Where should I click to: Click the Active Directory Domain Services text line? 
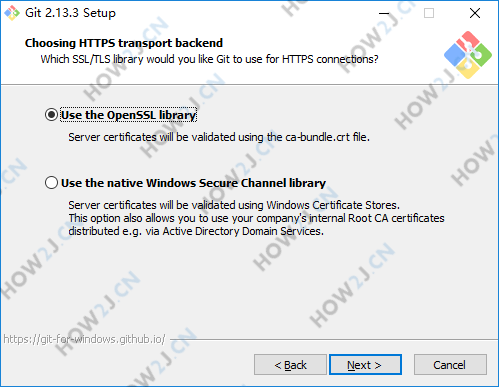[196, 231]
